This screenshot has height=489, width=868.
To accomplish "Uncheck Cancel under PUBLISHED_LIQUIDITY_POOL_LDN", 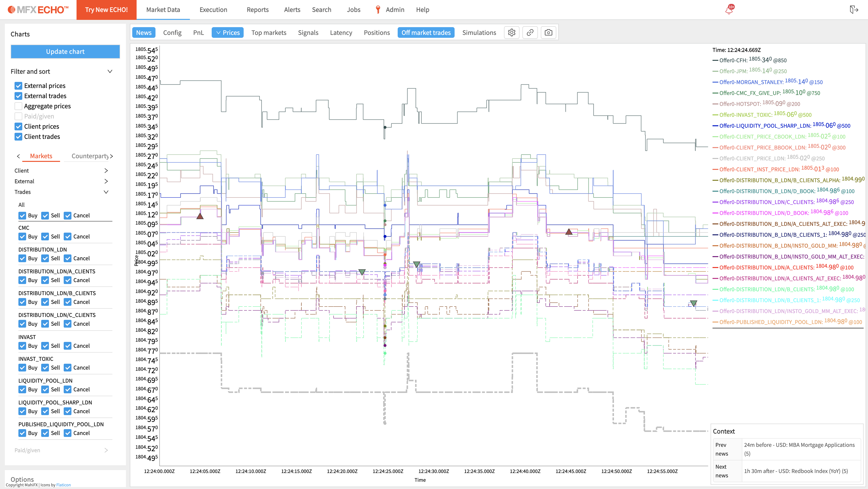I will (x=68, y=433).
